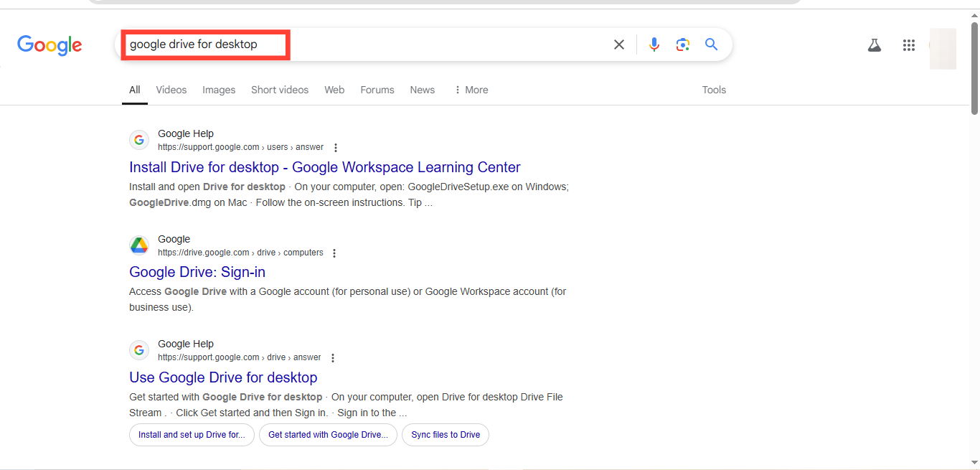Click the Get started with Google Drive chip

coord(328,435)
